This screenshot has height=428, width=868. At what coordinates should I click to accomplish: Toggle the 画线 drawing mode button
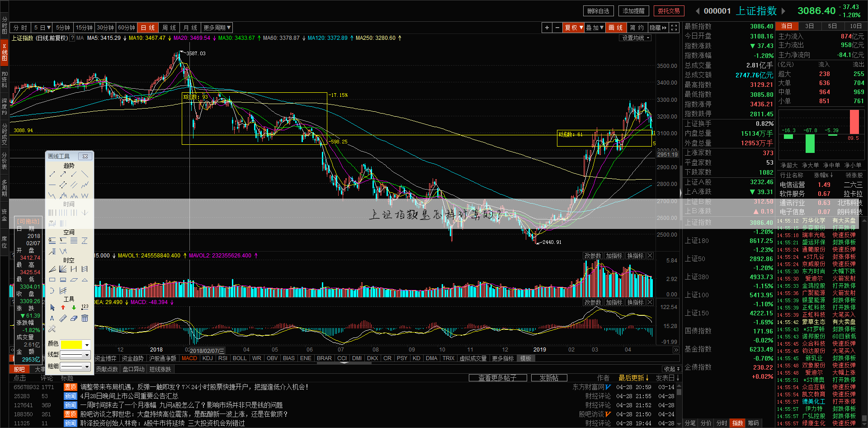pos(616,28)
